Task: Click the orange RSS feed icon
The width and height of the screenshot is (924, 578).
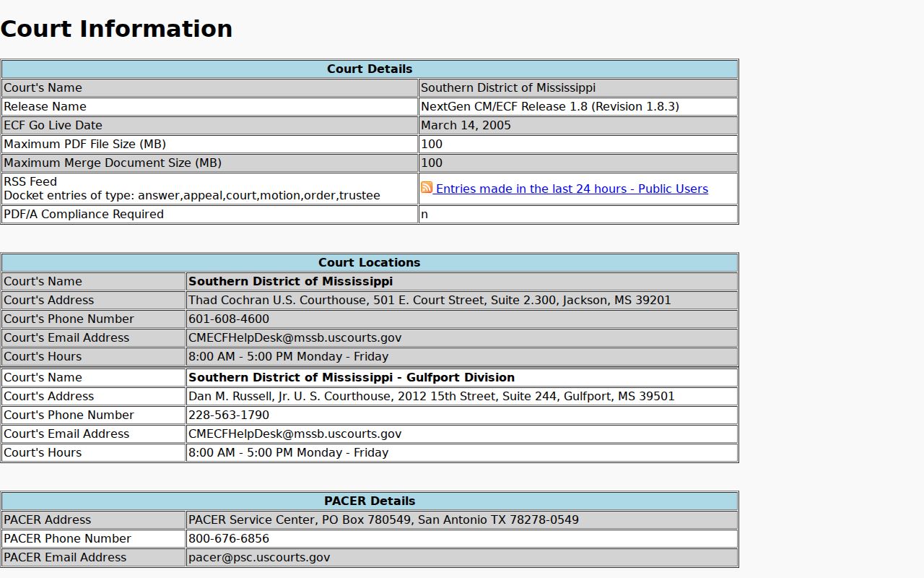Action: pyautogui.click(x=427, y=188)
